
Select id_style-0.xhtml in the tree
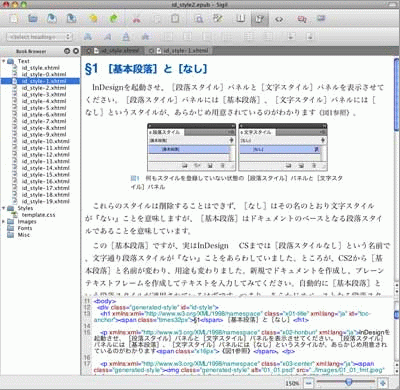pyautogui.click(x=44, y=74)
